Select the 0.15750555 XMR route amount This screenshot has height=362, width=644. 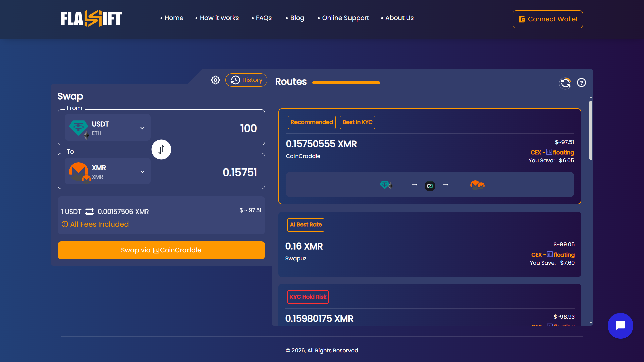pyautogui.click(x=321, y=144)
